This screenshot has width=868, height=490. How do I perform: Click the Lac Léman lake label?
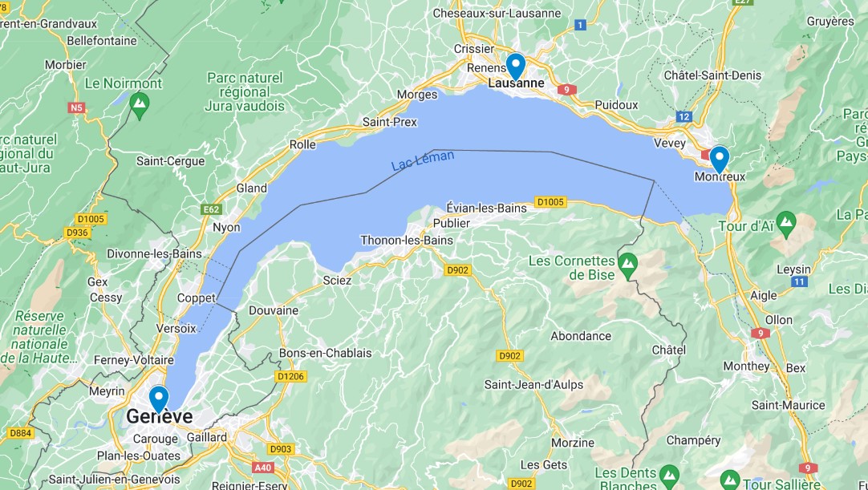click(x=423, y=160)
